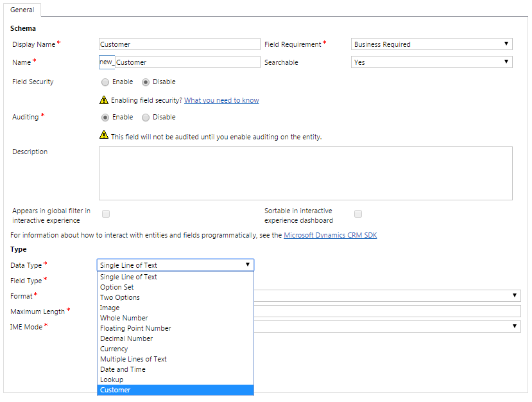This screenshot has width=532, height=402.
Task: Open the What you need to know link
Action: tap(221, 100)
